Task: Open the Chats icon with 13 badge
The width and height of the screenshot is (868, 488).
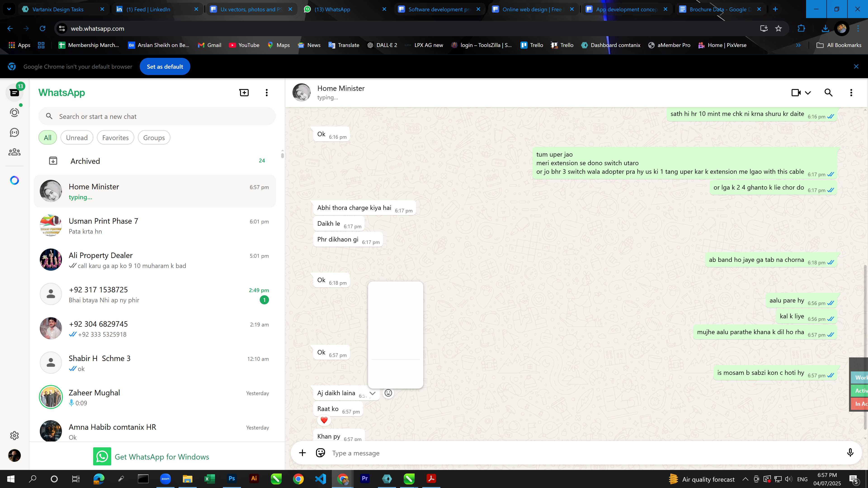Action: [14, 93]
